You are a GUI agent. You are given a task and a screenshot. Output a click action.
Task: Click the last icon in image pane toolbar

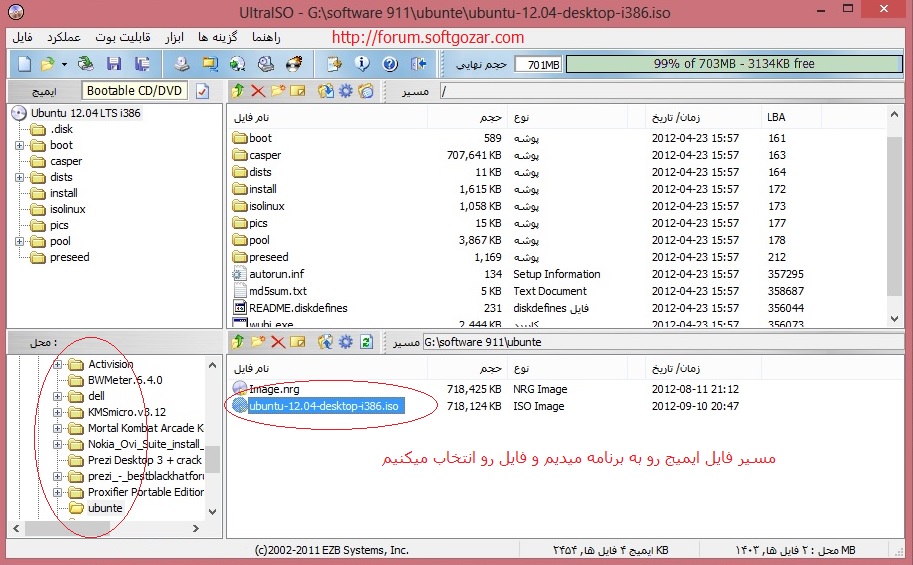[x=366, y=91]
